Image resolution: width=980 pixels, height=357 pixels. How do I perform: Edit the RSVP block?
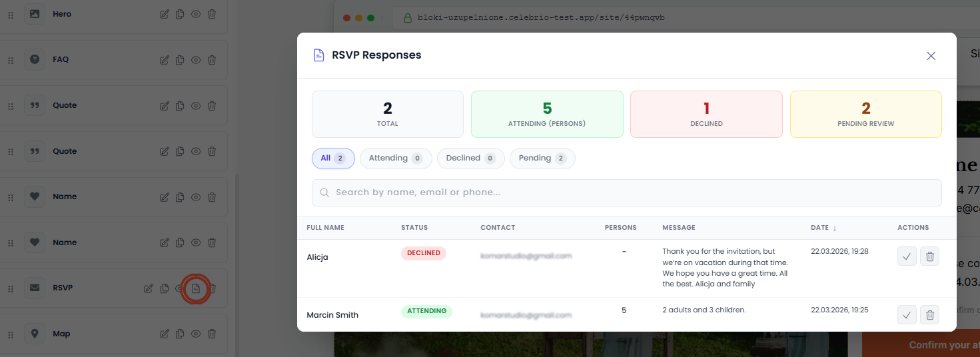(149, 288)
